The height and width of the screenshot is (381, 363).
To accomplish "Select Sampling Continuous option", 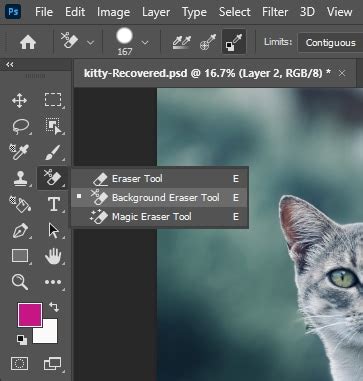I will tap(182, 42).
